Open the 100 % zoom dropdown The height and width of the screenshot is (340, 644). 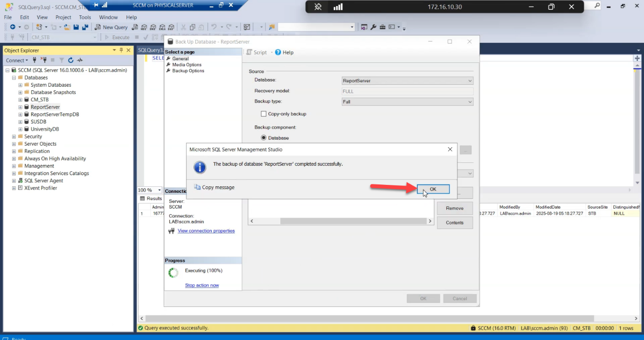pos(159,190)
